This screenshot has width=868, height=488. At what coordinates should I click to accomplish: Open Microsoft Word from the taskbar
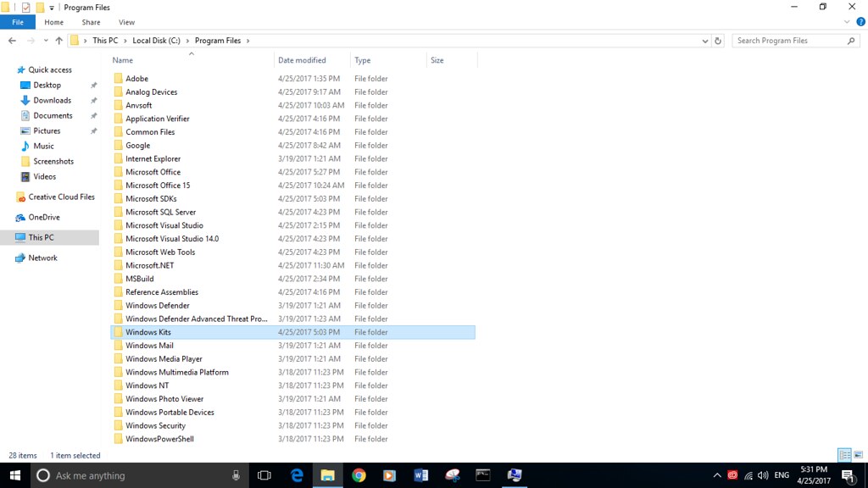(x=420, y=475)
